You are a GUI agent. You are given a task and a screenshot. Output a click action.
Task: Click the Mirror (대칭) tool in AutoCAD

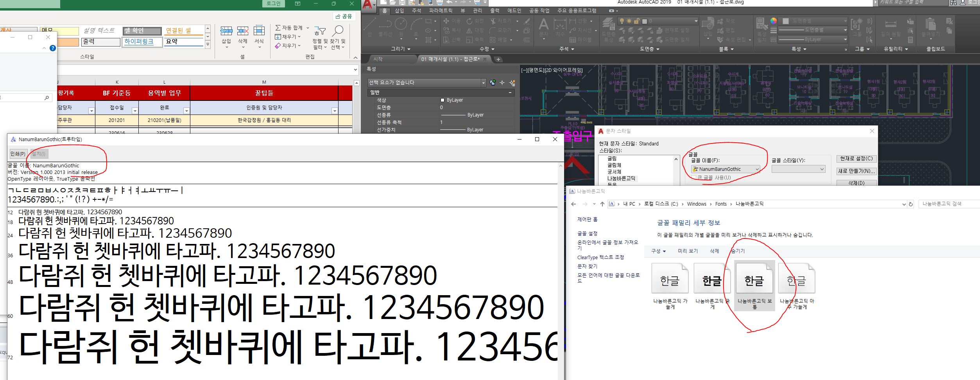point(475,30)
